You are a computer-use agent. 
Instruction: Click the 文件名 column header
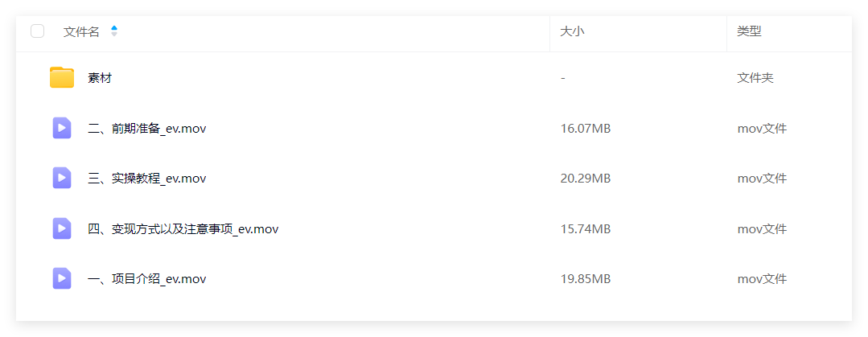click(x=81, y=31)
